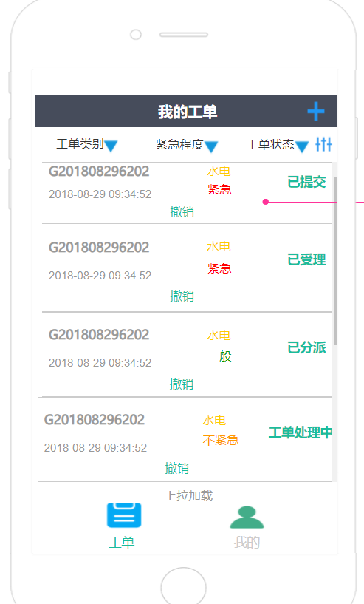The width and height of the screenshot is (364, 604).
Task: Expand the 工单类别 dropdown filter
Action: coord(87,145)
